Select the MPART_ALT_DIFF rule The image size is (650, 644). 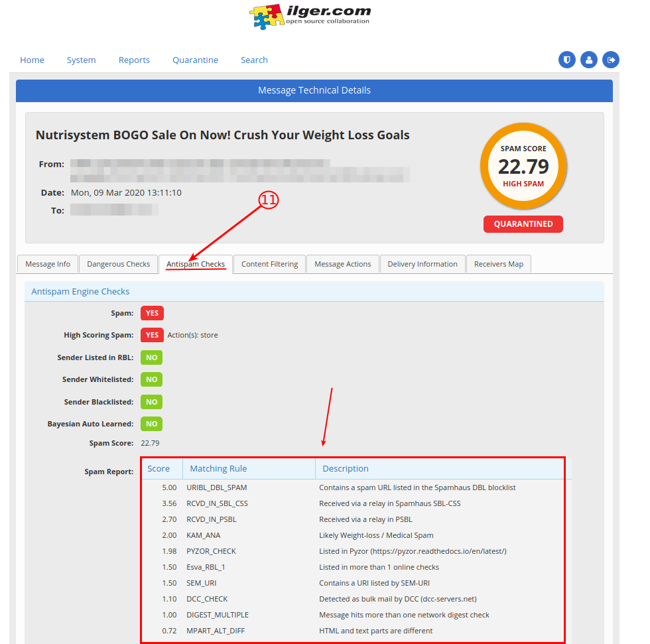pyautogui.click(x=216, y=631)
